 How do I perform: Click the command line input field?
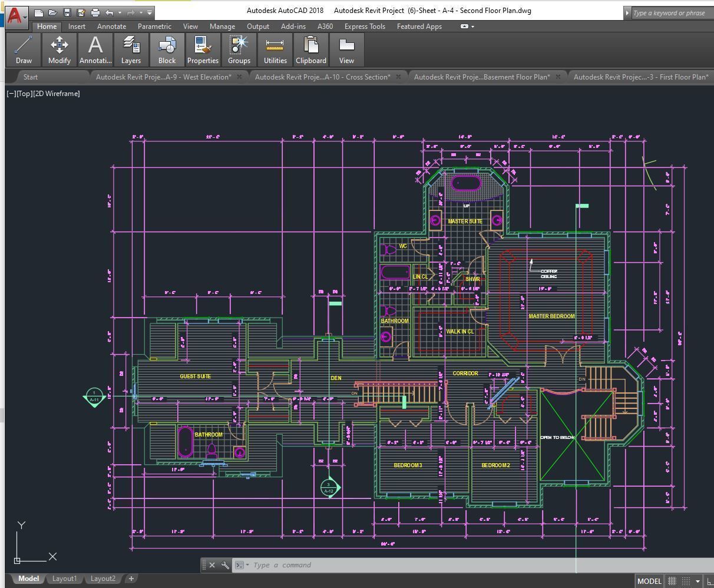[x=471, y=565]
